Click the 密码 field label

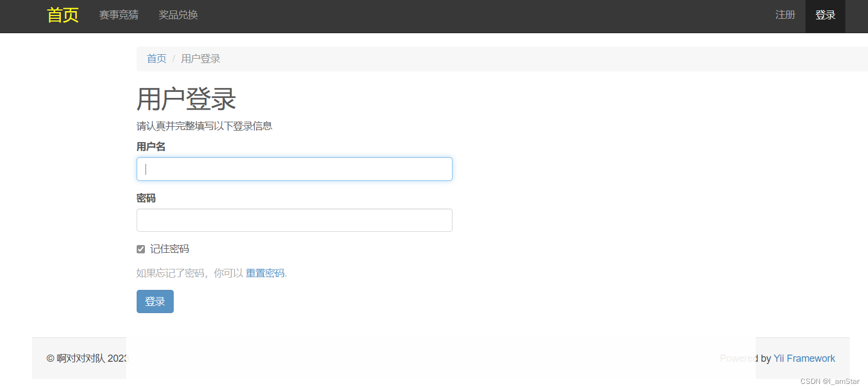coord(146,198)
